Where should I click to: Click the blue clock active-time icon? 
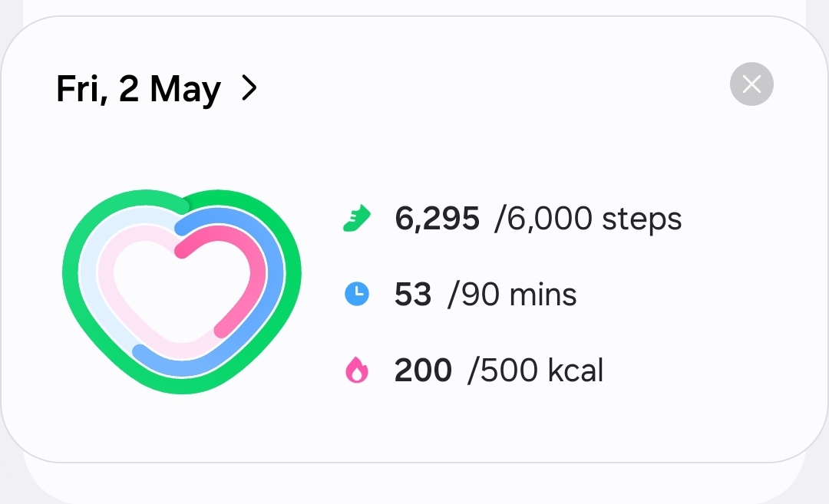[x=357, y=294]
